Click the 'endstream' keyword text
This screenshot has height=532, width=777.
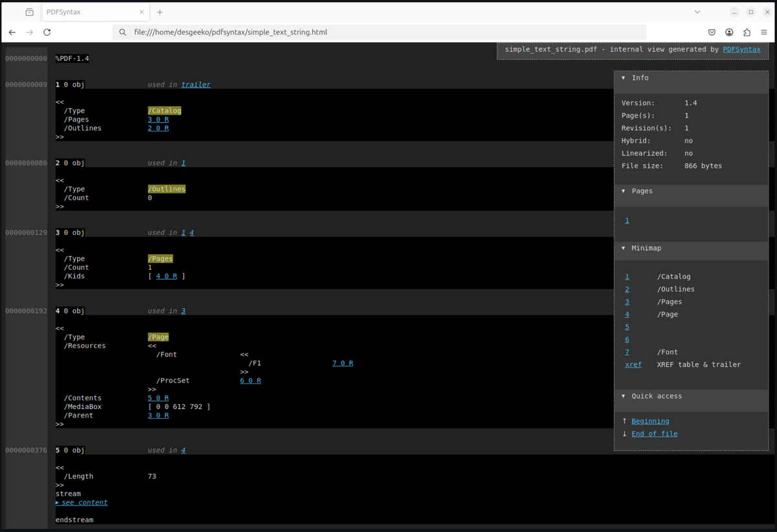click(74, 520)
